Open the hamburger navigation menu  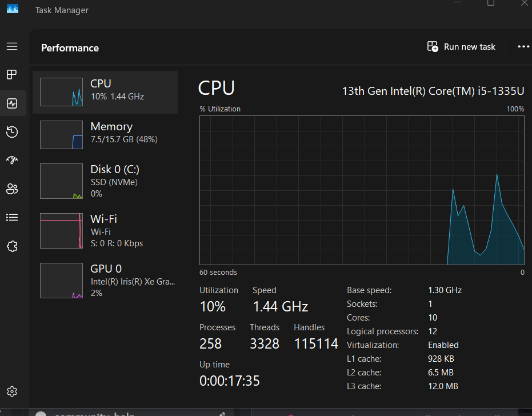(12, 46)
